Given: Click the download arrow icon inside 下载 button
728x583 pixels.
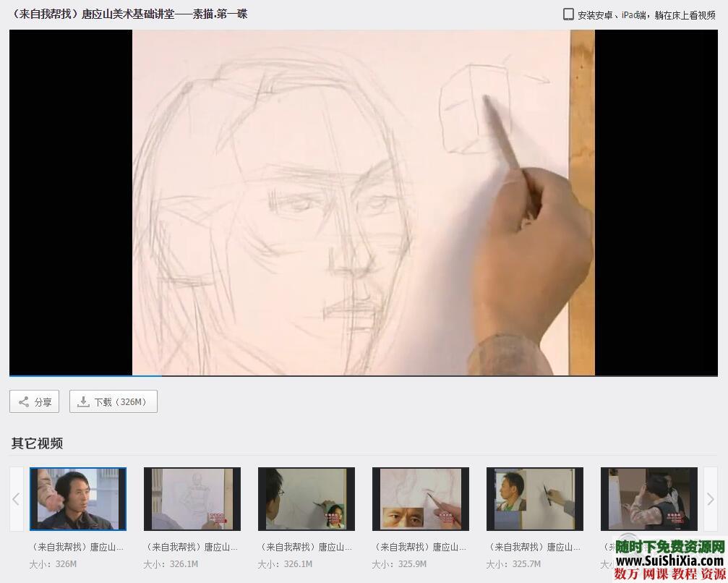Looking at the screenshot, I should coord(83,401).
